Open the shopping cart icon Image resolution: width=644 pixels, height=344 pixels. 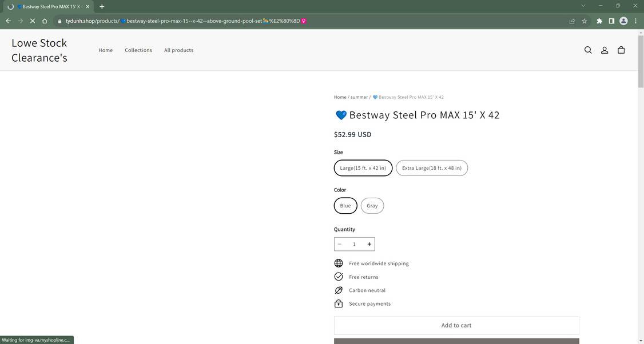click(621, 50)
